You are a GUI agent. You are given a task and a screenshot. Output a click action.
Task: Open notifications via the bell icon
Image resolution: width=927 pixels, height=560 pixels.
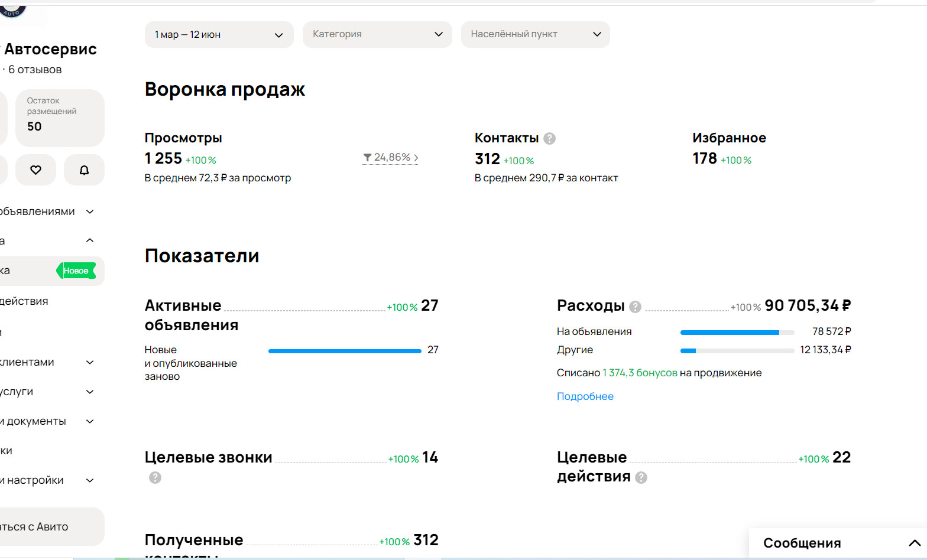84,170
